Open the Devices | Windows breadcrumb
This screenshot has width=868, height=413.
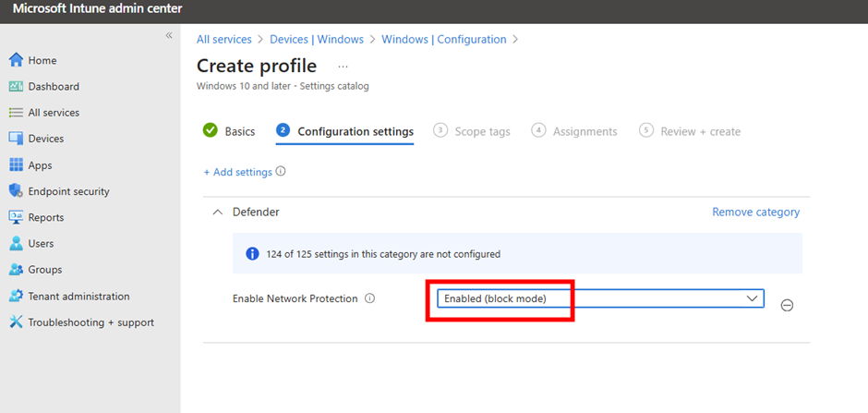point(317,40)
